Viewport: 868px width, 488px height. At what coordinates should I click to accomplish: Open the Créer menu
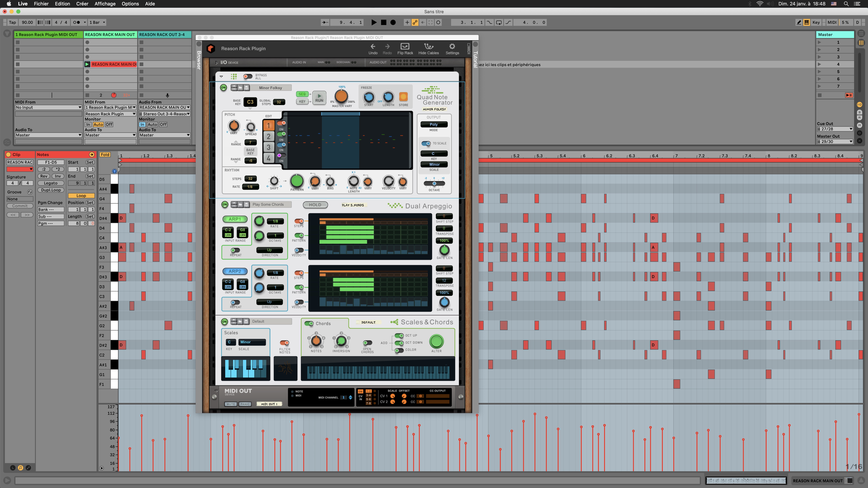(x=82, y=4)
